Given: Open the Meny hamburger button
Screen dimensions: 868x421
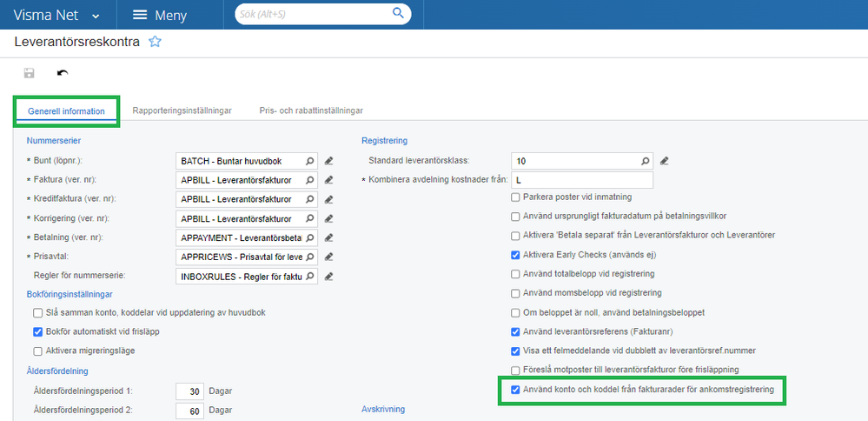Looking at the screenshot, I should [139, 15].
